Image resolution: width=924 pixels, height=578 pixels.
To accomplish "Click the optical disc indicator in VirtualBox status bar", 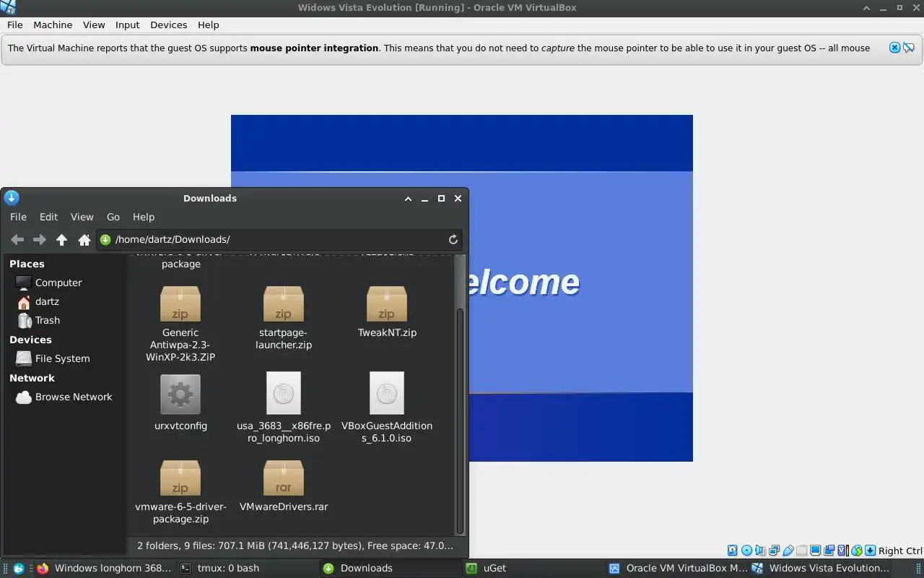I will [747, 551].
